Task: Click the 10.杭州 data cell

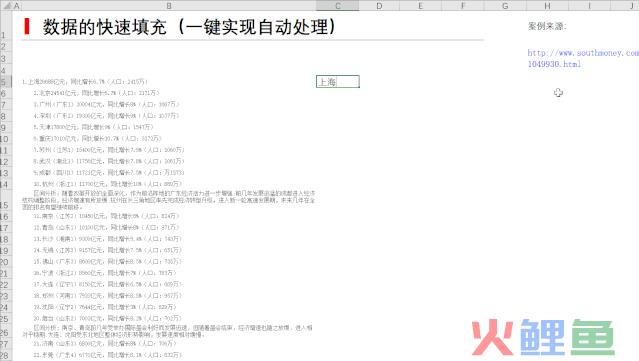Action: click(108, 184)
